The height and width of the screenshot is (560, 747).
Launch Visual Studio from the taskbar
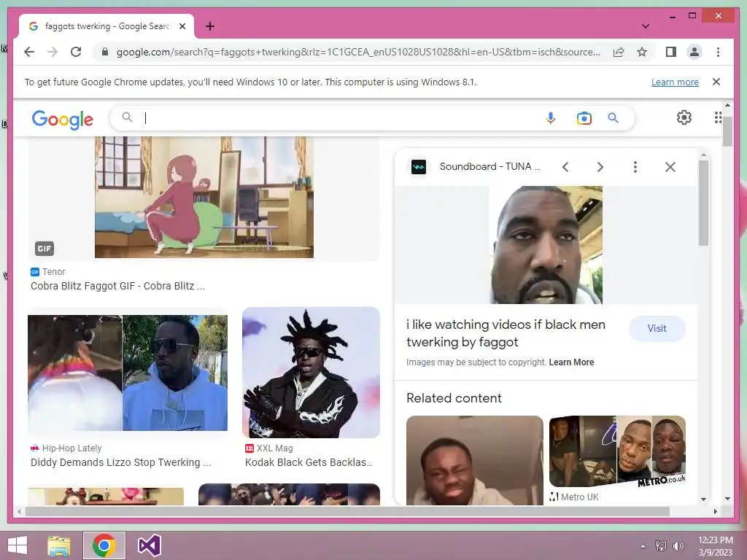pos(149,545)
